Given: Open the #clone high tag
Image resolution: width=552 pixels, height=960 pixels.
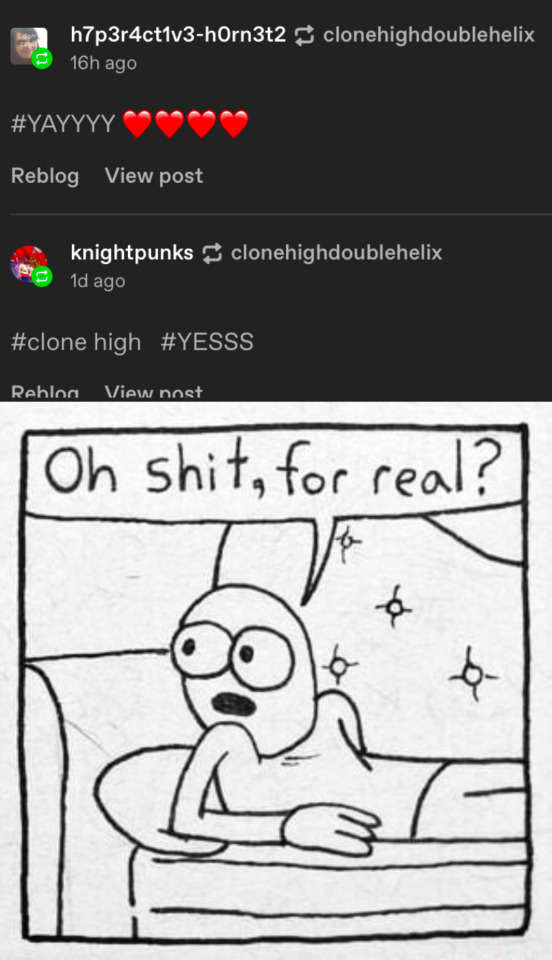Looking at the screenshot, I should (x=76, y=342).
